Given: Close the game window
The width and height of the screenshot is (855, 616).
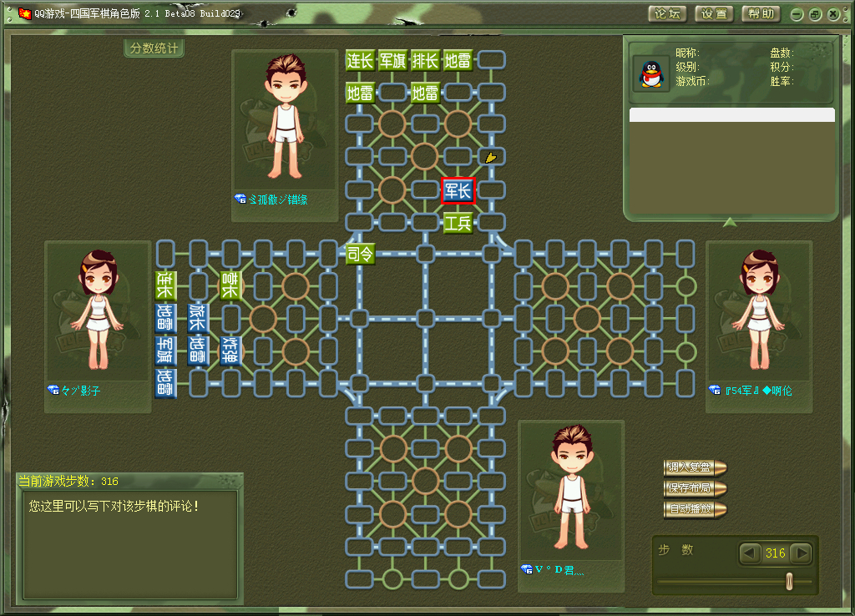Looking at the screenshot, I should 834,15.
